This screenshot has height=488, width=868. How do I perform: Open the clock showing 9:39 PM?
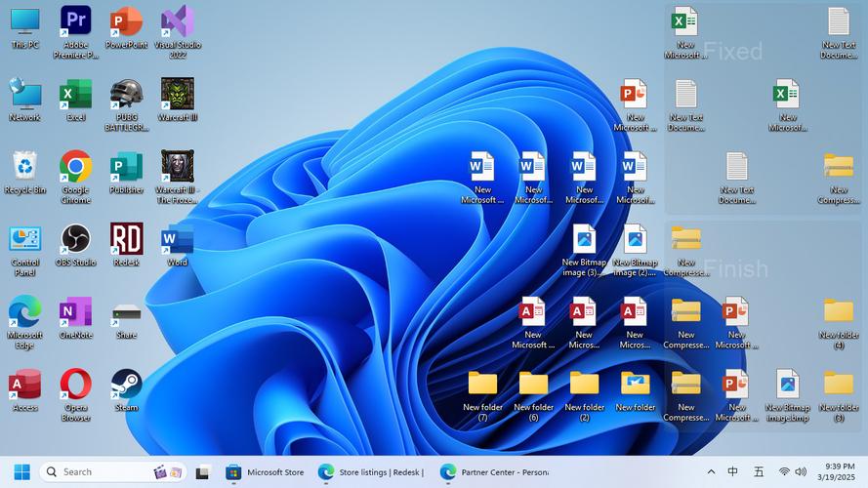pyautogui.click(x=837, y=472)
